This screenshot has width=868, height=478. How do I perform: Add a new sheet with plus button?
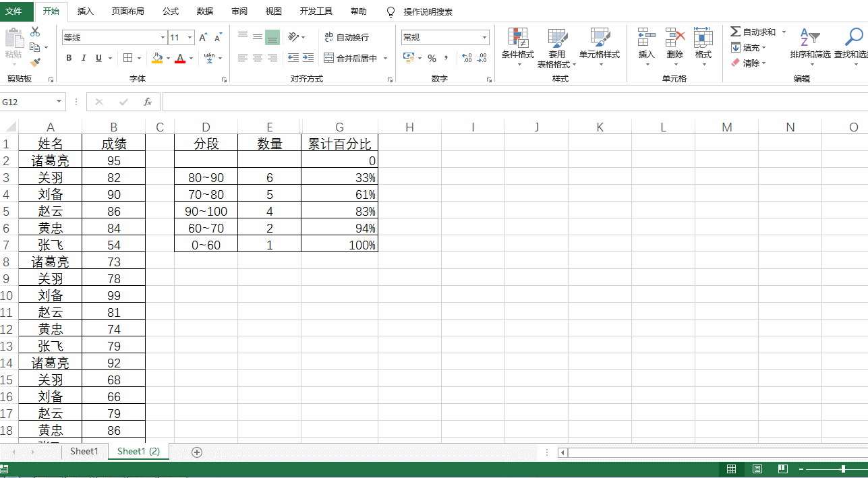197,452
